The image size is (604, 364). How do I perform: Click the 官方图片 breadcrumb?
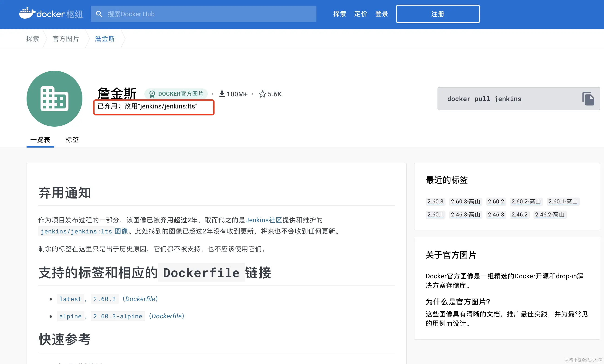66,39
